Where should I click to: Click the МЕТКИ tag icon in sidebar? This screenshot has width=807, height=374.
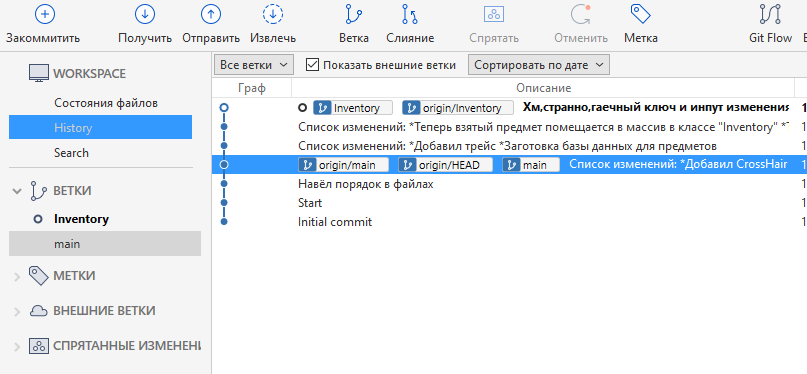(39, 276)
